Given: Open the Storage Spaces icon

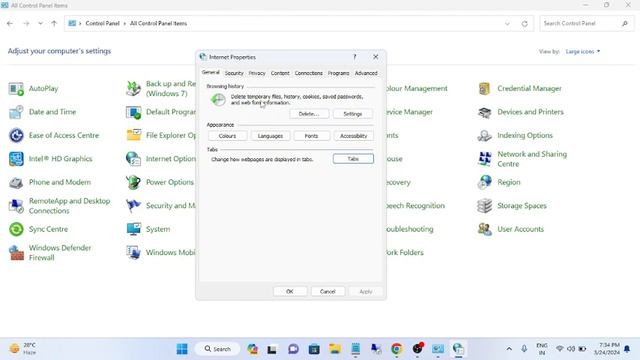Looking at the screenshot, I should [x=484, y=206].
